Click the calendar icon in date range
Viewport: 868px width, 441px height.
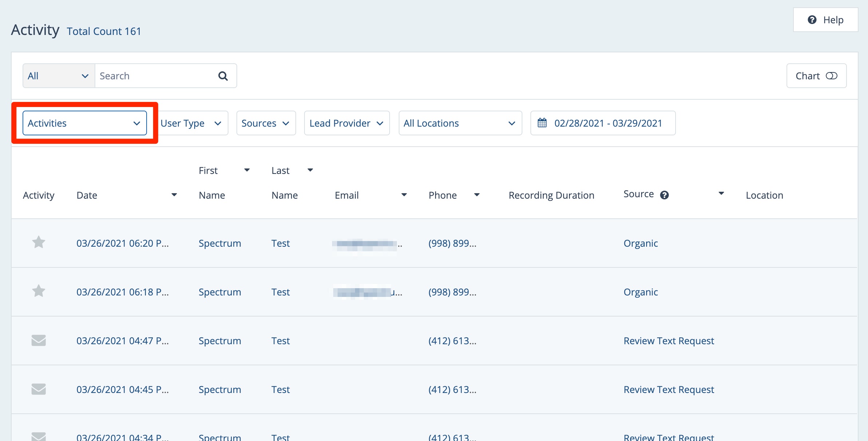coord(542,123)
